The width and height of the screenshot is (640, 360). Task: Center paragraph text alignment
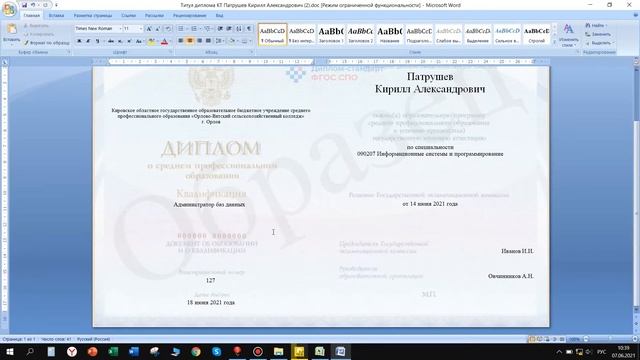tap(190, 41)
